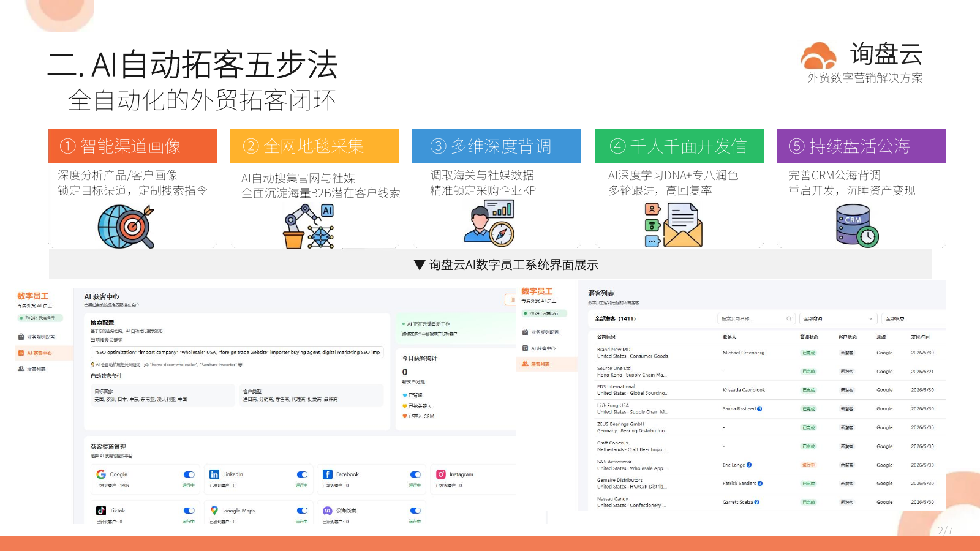Click the 发现时间 column header
The image size is (980, 551).
(920, 337)
